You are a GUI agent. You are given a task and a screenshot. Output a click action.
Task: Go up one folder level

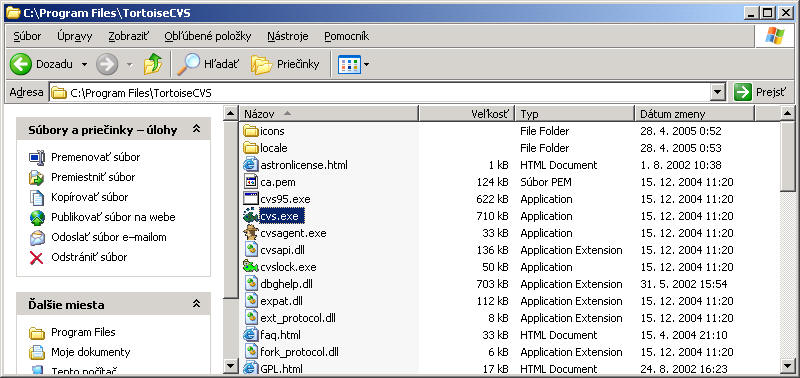click(x=153, y=64)
